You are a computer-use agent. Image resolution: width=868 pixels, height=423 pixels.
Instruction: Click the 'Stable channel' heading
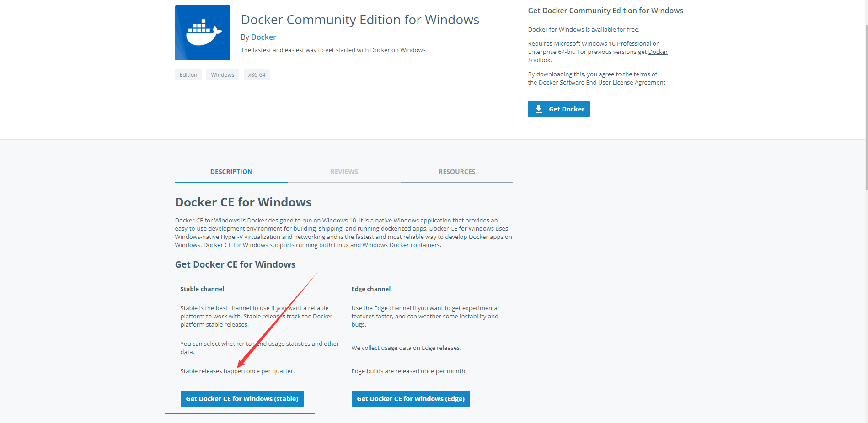202,289
